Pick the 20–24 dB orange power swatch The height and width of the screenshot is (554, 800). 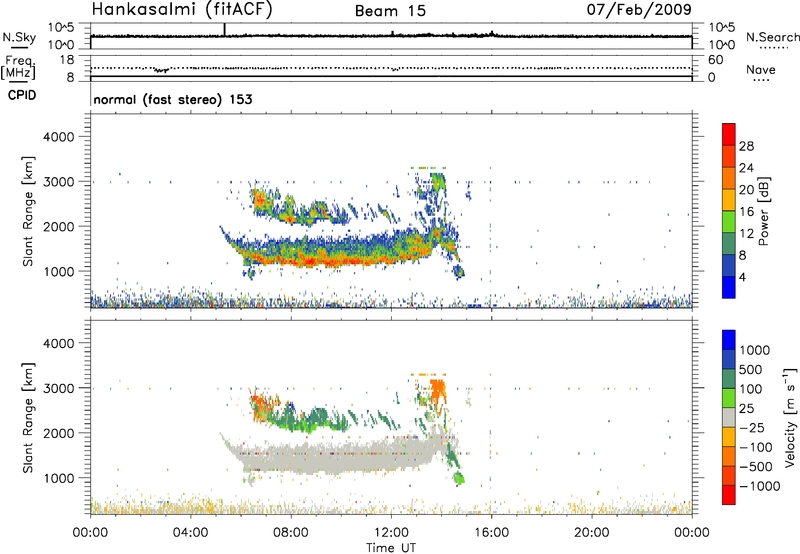click(x=729, y=179)
